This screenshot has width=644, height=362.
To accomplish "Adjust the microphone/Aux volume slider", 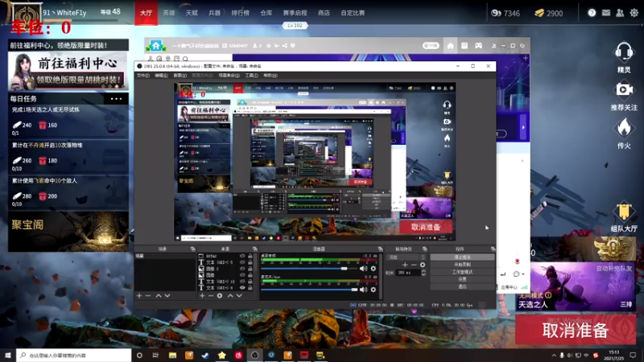I will pyautogui.click(x=310, y=290).
